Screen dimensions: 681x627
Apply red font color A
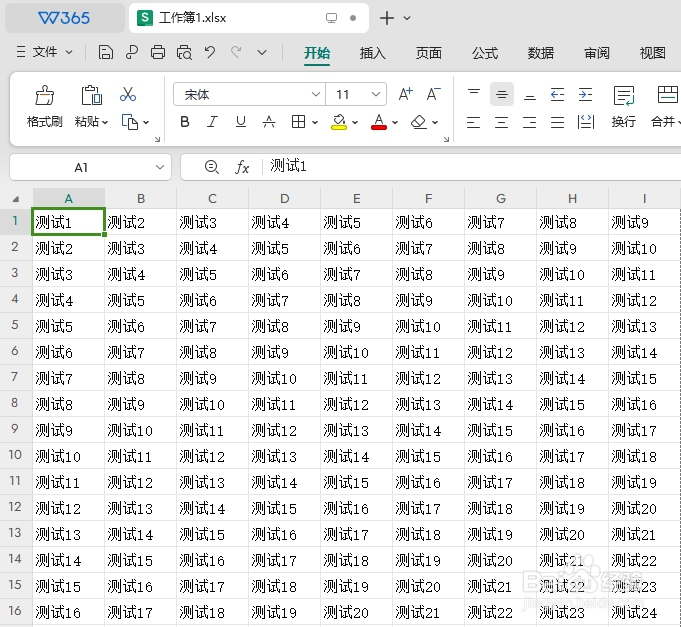(379, 122)
